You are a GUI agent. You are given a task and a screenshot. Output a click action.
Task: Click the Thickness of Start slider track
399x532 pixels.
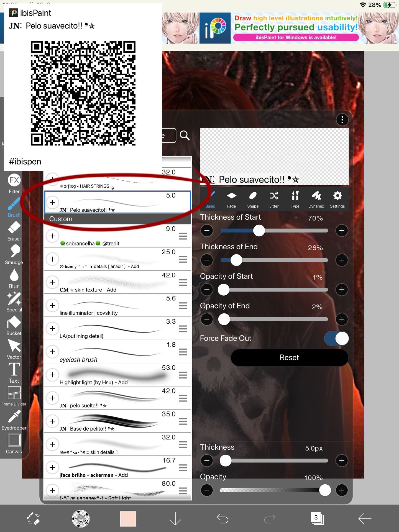274,231
